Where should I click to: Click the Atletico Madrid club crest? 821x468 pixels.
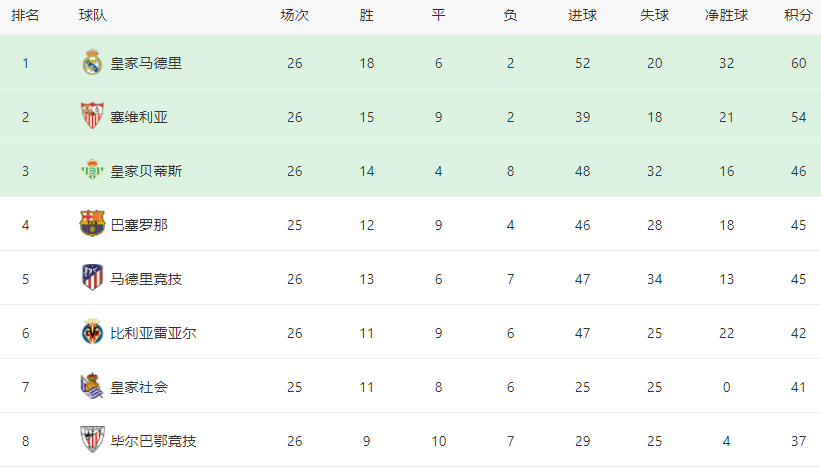(x=92, y=277)
